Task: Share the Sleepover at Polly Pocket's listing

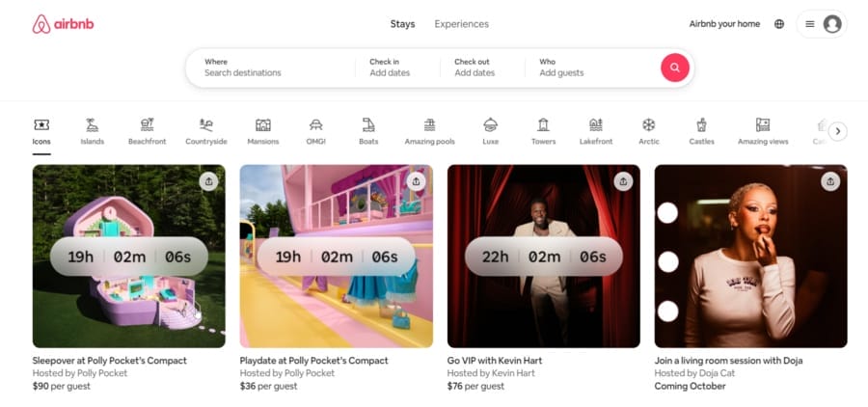Action: pos(208,181)
